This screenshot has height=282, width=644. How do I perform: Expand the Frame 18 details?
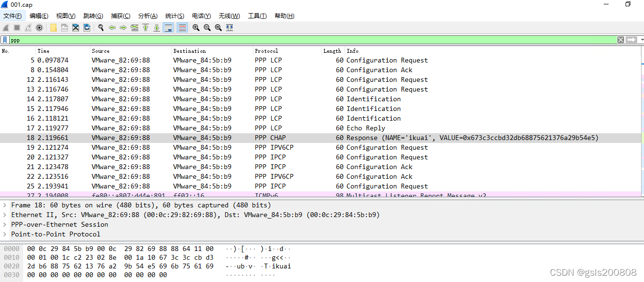point(5,205)
